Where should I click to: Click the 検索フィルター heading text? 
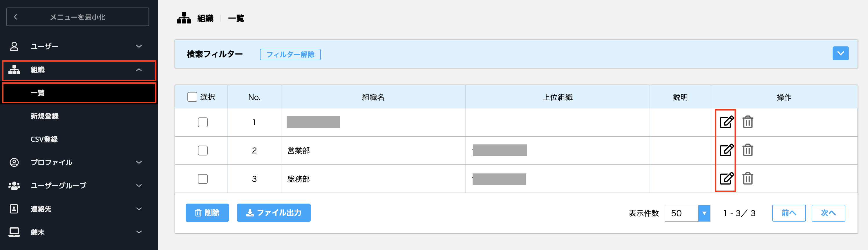(215, 54)
